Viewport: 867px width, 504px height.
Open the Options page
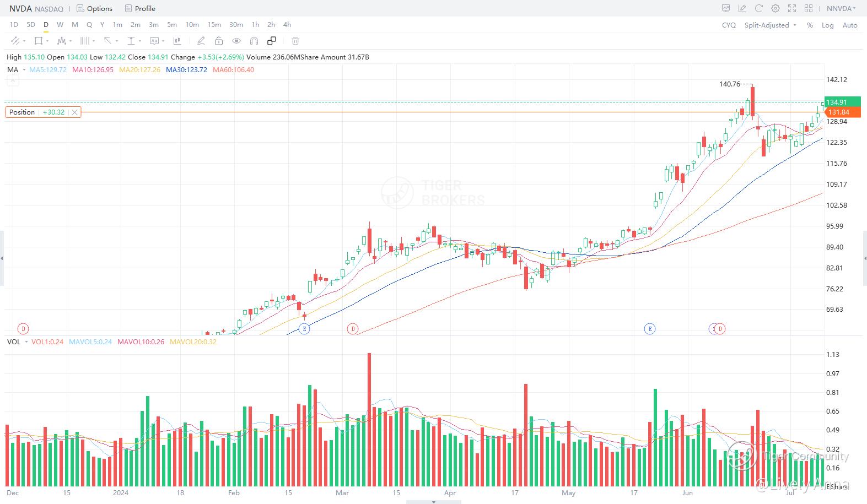point(100,8)
